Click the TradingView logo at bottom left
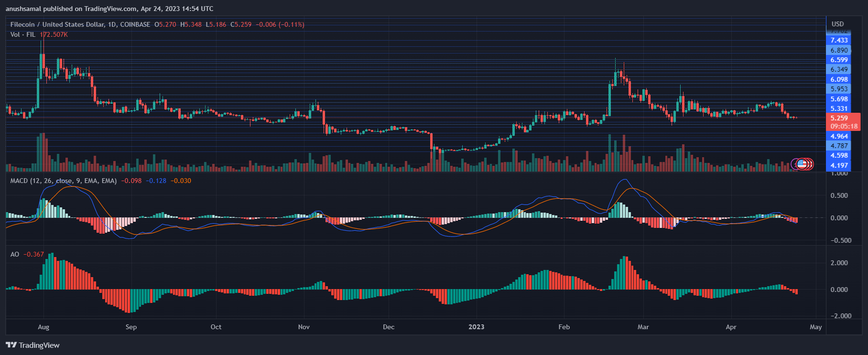Viewport: 868px width, 355px height. click(33, 345)
